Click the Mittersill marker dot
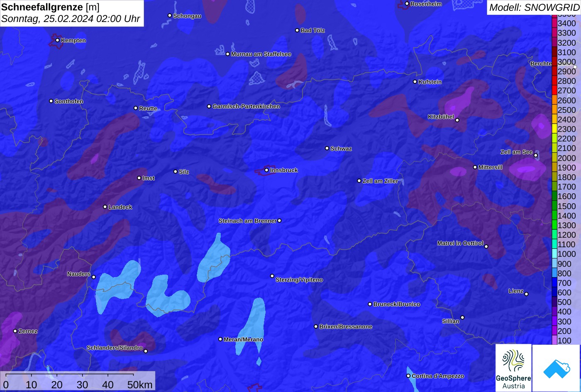 [475, 167]
